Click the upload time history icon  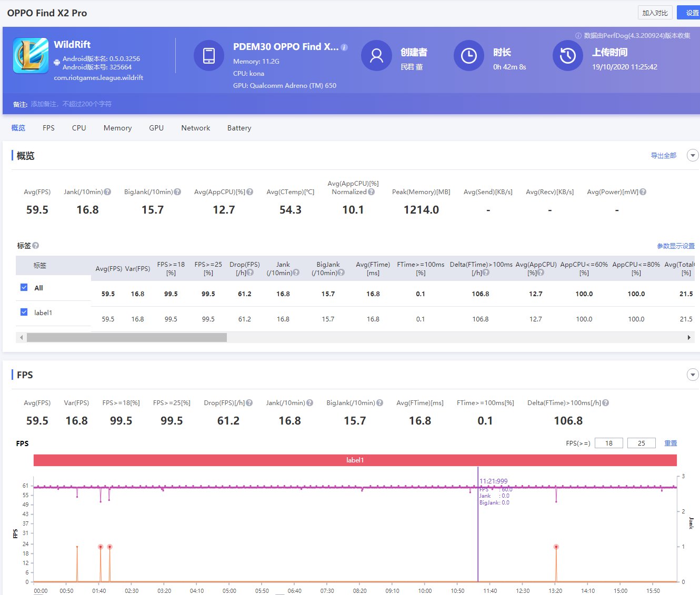pos(568,55)
